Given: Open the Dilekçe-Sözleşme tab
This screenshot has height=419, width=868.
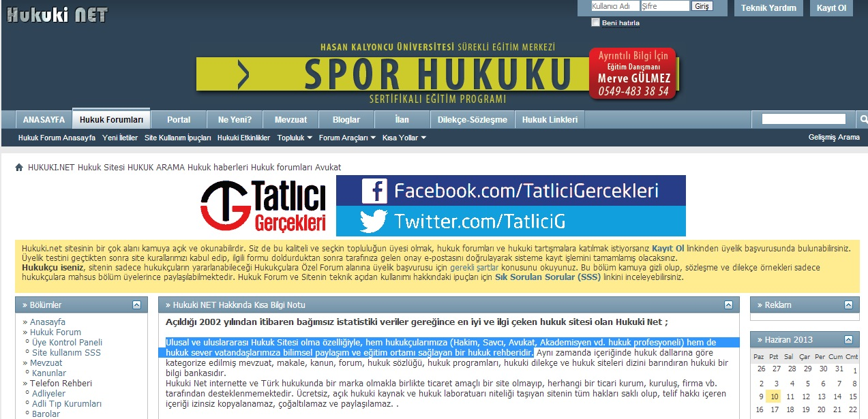Looking at the screenshot, I should (473, 119).
